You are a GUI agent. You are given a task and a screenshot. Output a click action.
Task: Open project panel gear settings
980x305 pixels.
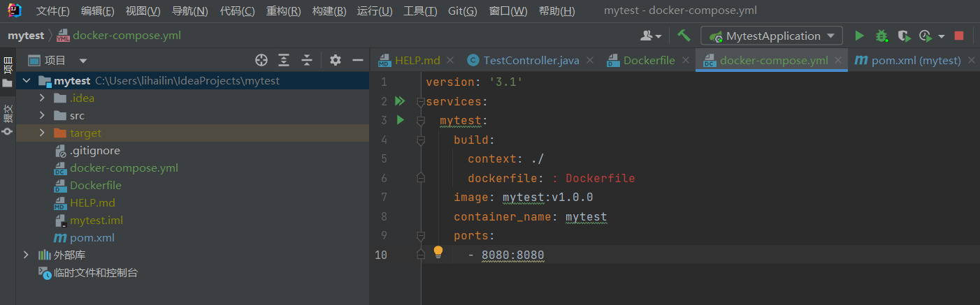pyautogui.click(x=336, y=60)
